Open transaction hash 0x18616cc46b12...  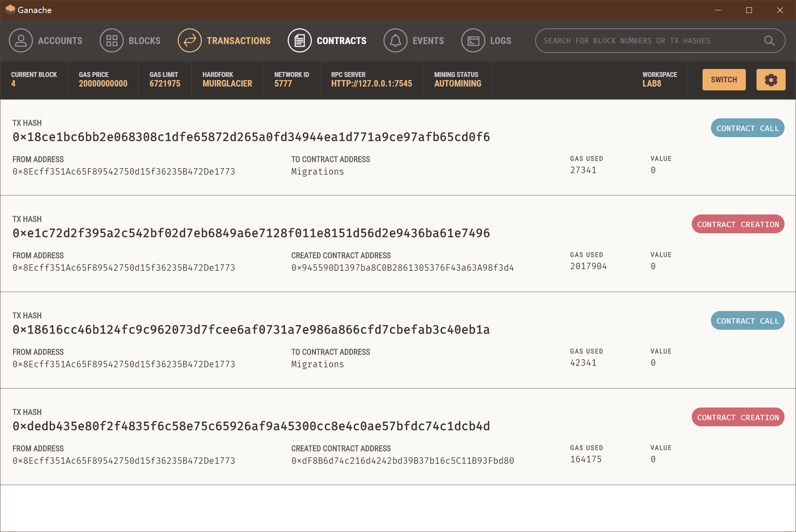coord(251,330)
